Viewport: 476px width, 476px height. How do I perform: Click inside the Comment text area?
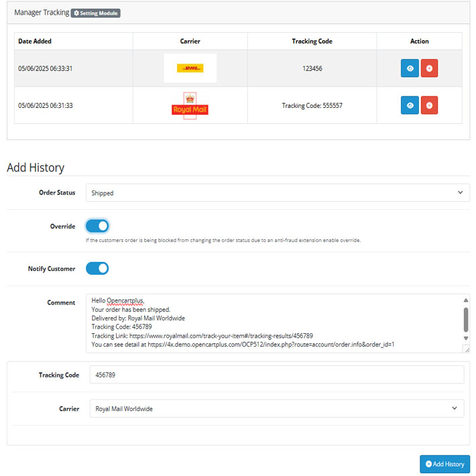click(274, 323)
